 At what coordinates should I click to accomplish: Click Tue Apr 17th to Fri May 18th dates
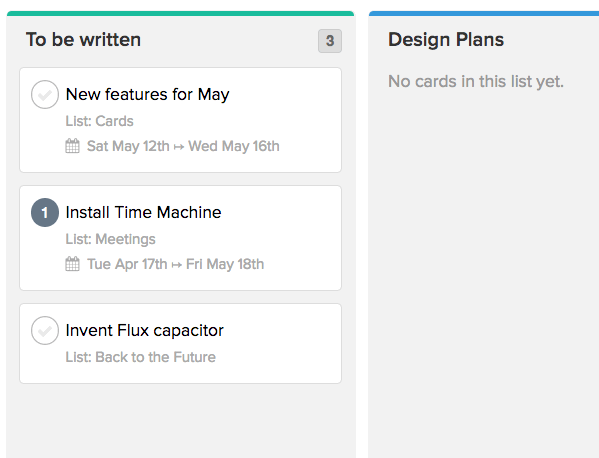tap(175, 264)
